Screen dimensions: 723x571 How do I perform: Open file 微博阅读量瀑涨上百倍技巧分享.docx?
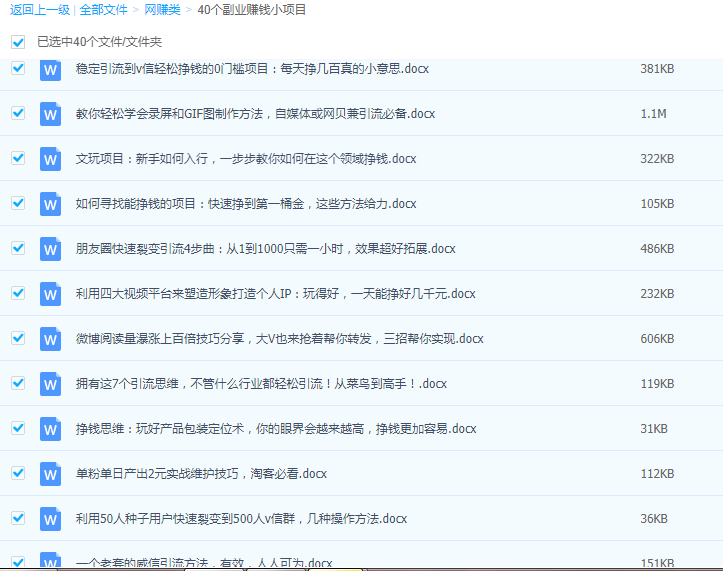pos(279,339)
